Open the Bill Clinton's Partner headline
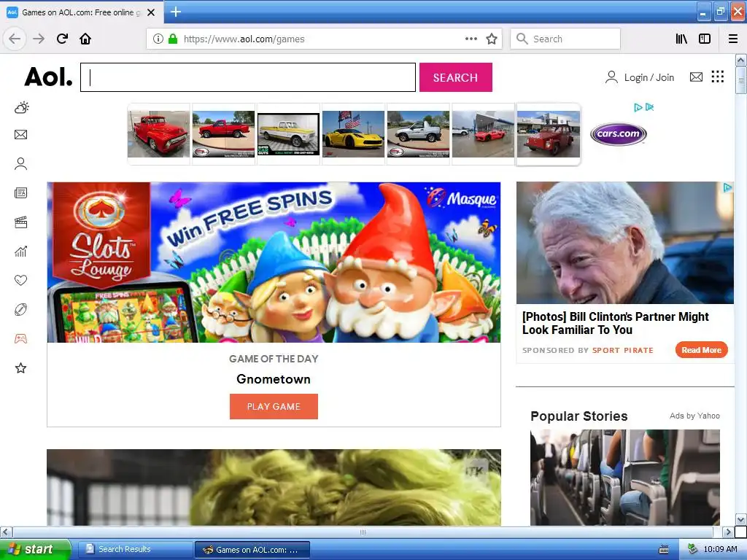 [615, 323]
